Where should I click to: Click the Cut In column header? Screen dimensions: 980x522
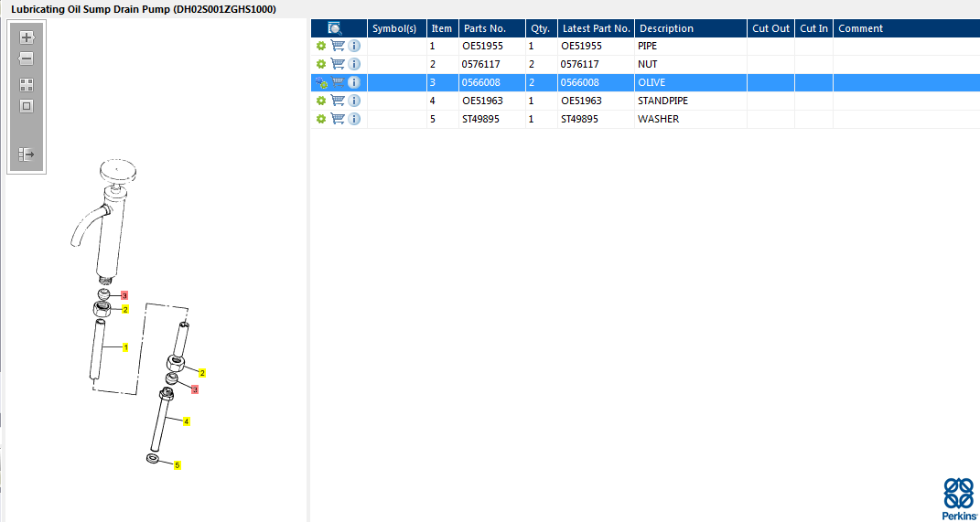pos(813,28)
